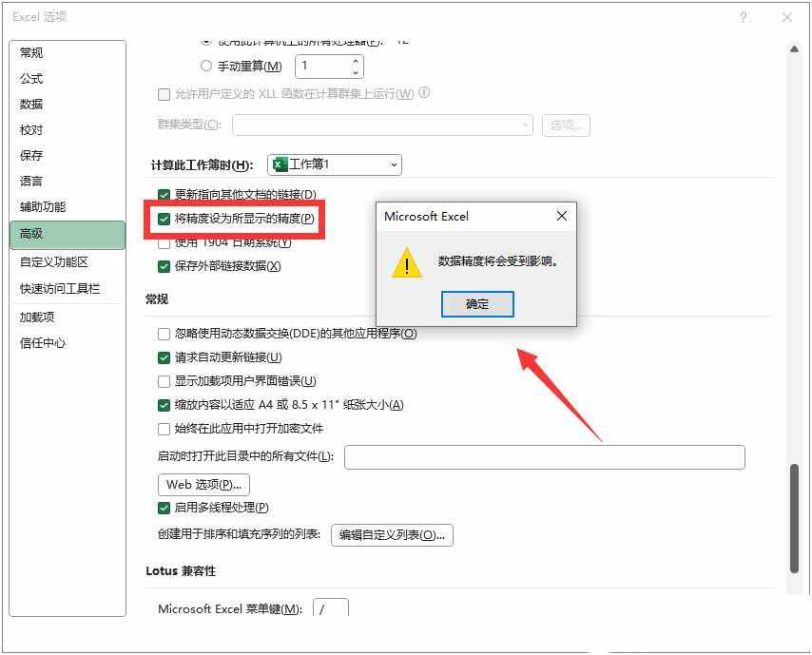The image size is (812, 655).
Task: Click the 启动时打开此目录中的所有文件 text field
Action: [544, 456]
